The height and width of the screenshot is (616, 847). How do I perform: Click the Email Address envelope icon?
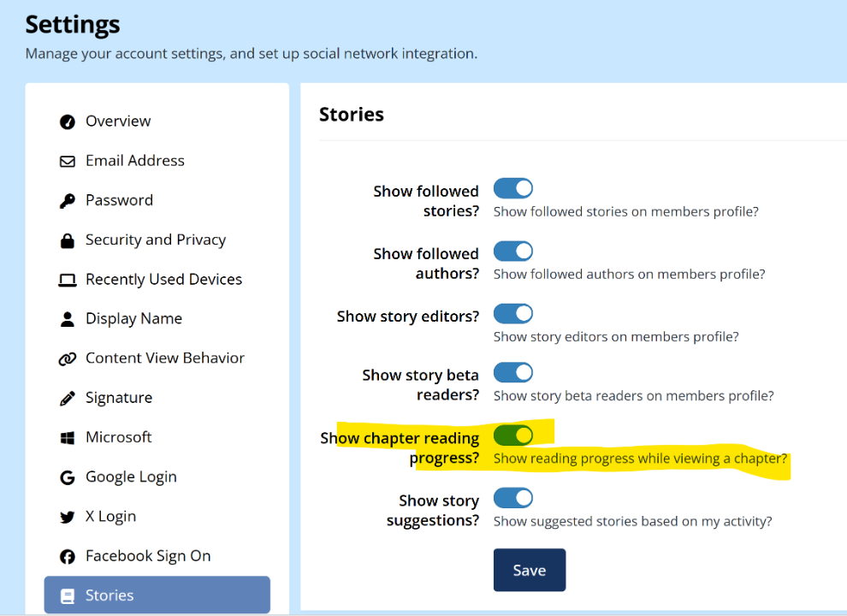[67, 161]
